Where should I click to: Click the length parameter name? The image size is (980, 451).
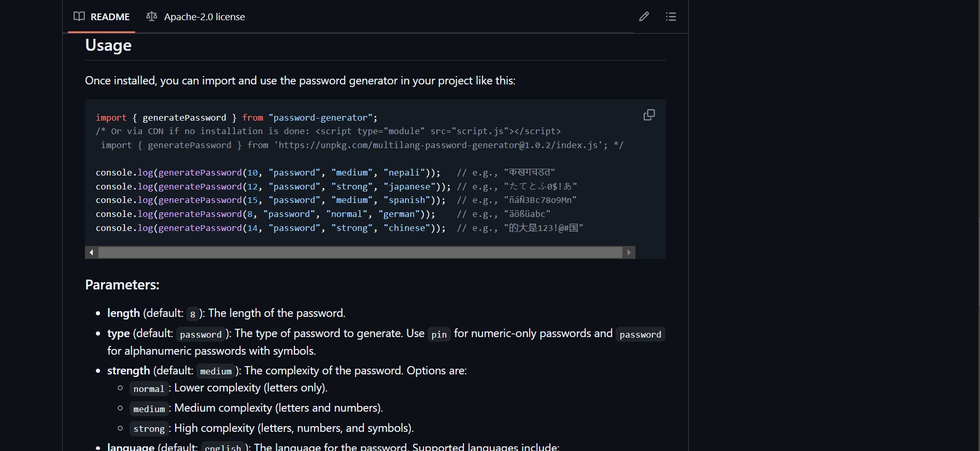point(123,313)
